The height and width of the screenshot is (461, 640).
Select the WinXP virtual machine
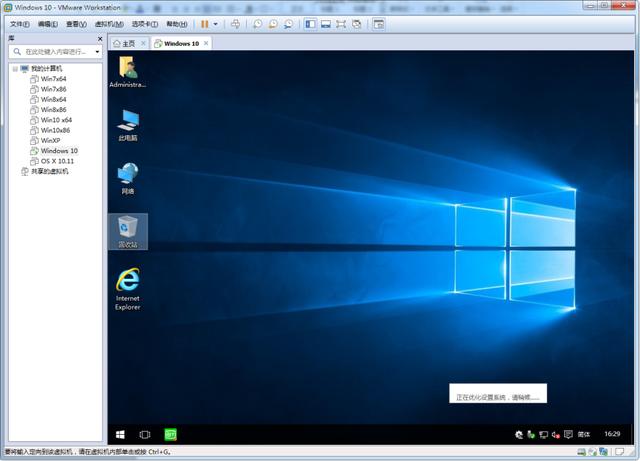tap(50, 140)
